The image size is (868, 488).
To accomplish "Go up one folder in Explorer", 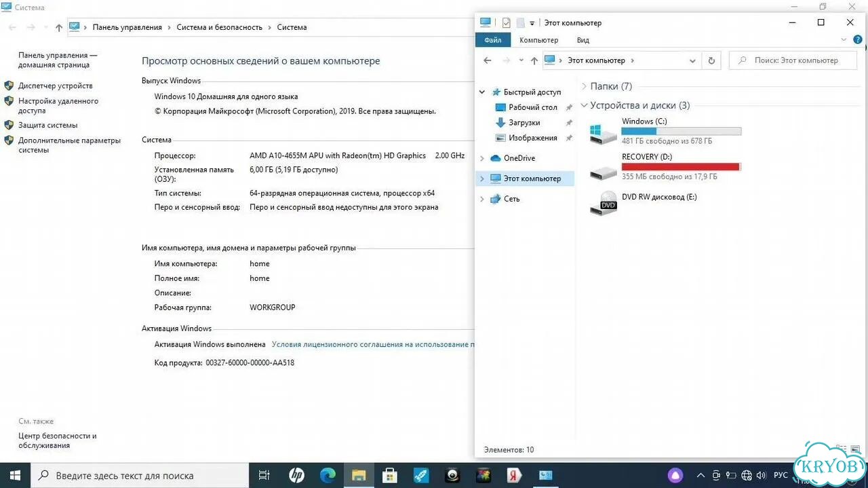I will (534, 60).
